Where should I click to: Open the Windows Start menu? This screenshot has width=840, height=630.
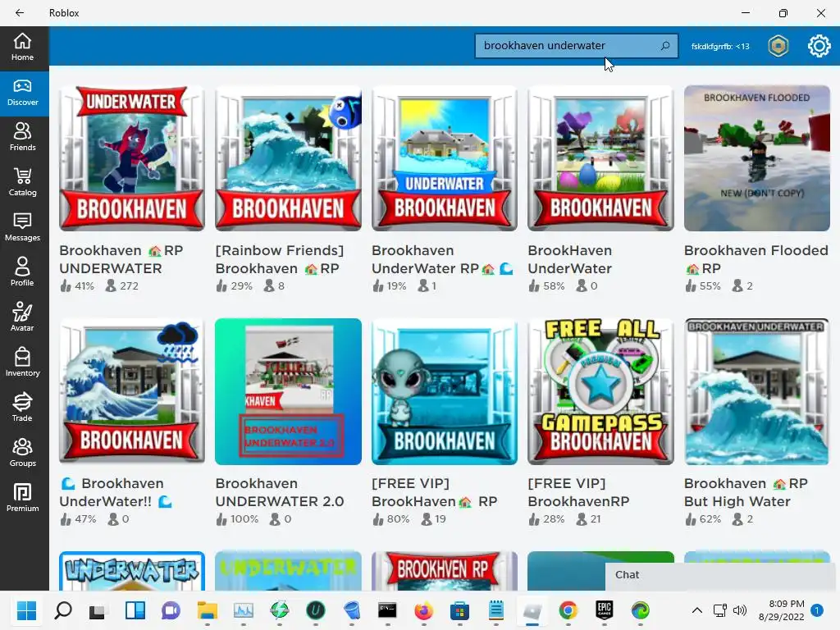click(26, 610)
